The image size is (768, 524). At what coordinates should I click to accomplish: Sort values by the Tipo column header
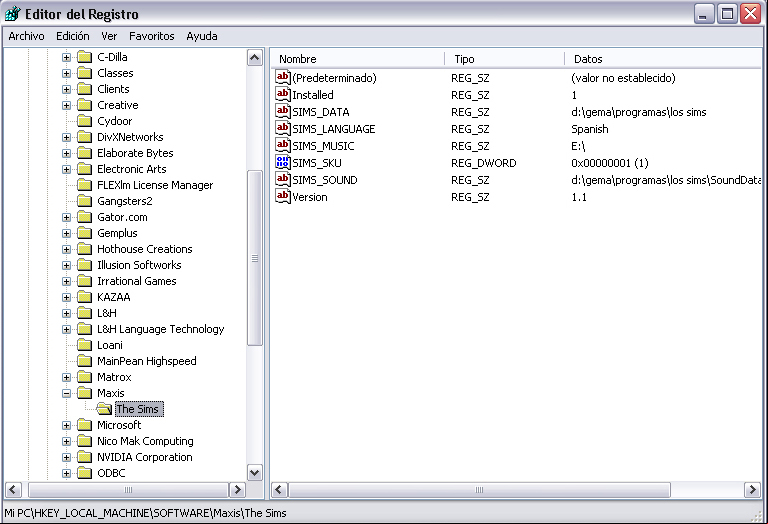pyautogui.click(x=504, y=59)
